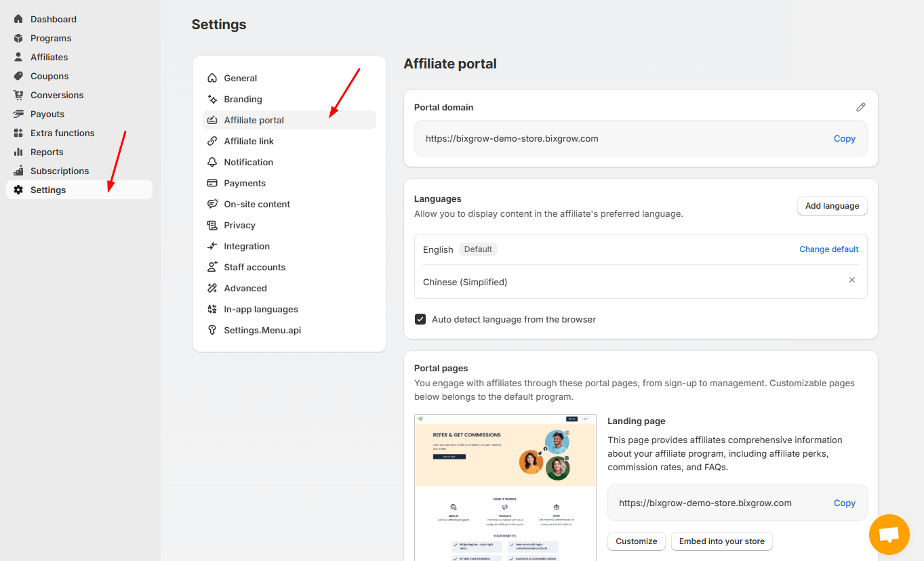Click the Branding sparkle icon in settings menu
The height and width of the screenshot is (561, 924).
point(212,99)
